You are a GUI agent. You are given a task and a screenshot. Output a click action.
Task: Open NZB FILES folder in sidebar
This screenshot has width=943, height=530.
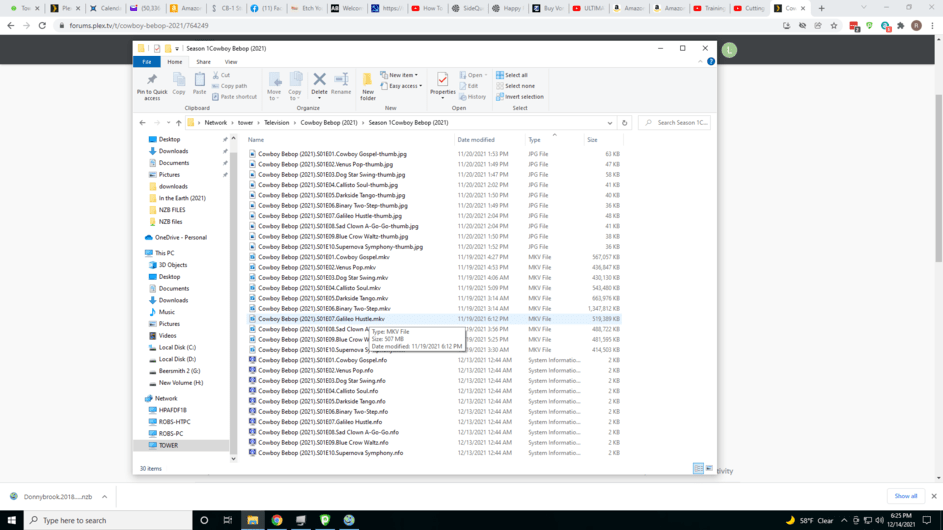171,210
